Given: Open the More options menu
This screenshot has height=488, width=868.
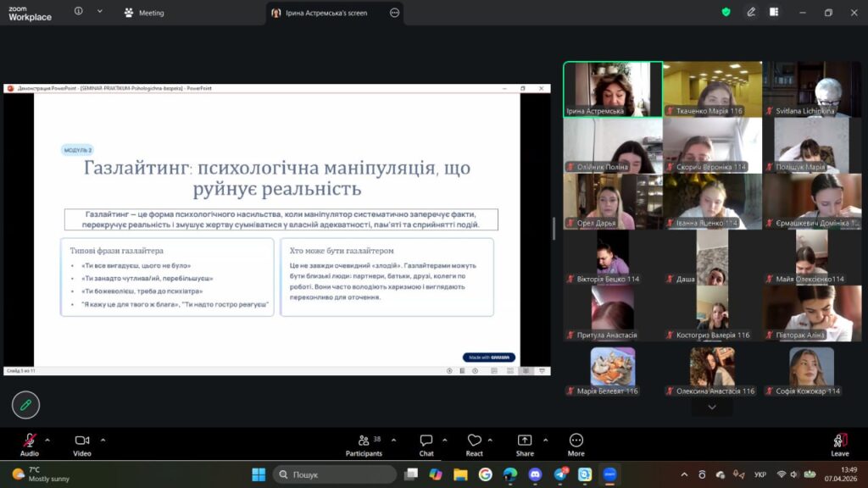Looking at the screenshot, I should tap(576, 441).
